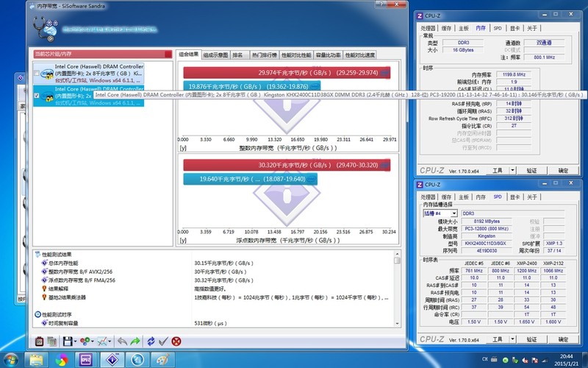Image resolution: width=588 pixels, height=368 pixels.
Task: Click 工具 button in lower CPU-Z window
Action: point(498,339)
